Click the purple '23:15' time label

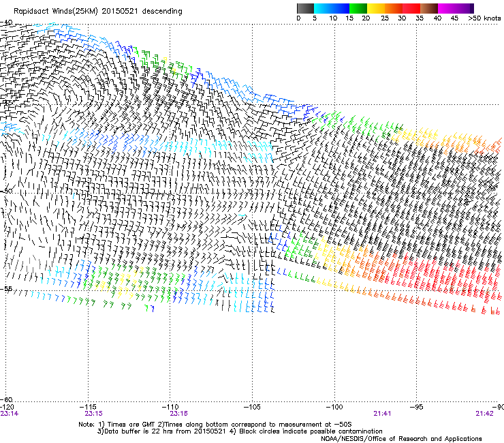tap(93, 414)
